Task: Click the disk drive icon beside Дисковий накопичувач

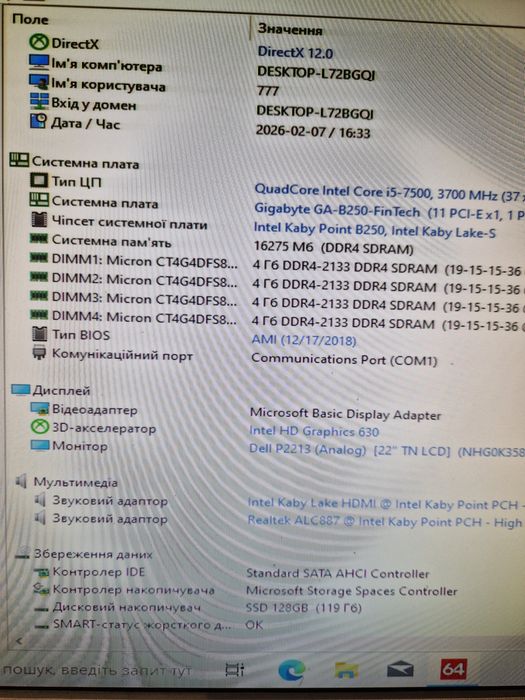Action: pos(42,608)
